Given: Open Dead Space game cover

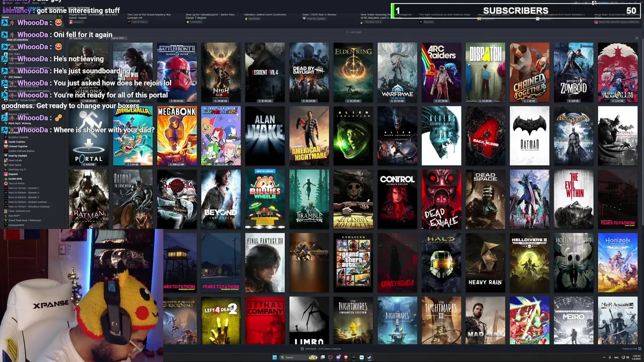Looking at the screenshot, I should click(x=486, y=199).
